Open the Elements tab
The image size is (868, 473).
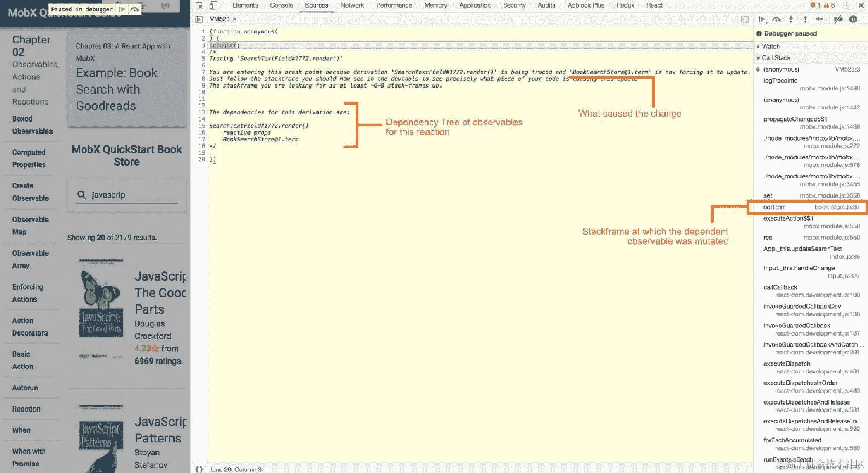[245, 5]
